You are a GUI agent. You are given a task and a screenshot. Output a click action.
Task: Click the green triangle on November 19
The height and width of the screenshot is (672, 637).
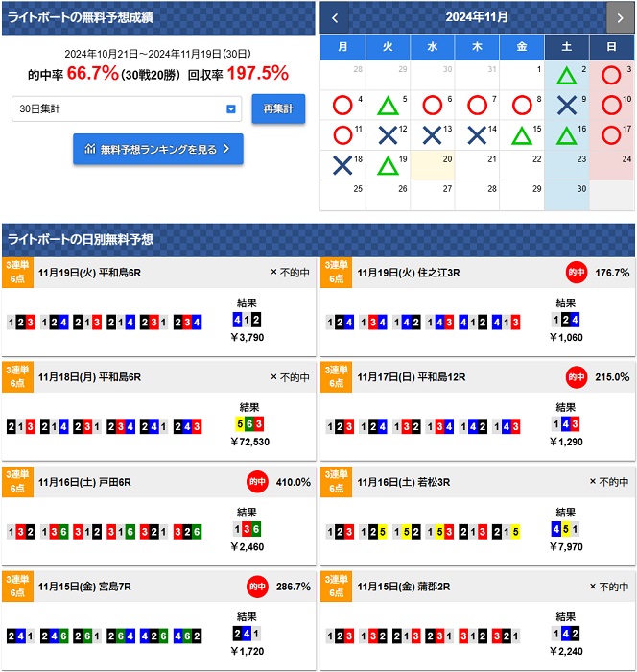click(x=387, y=165)
